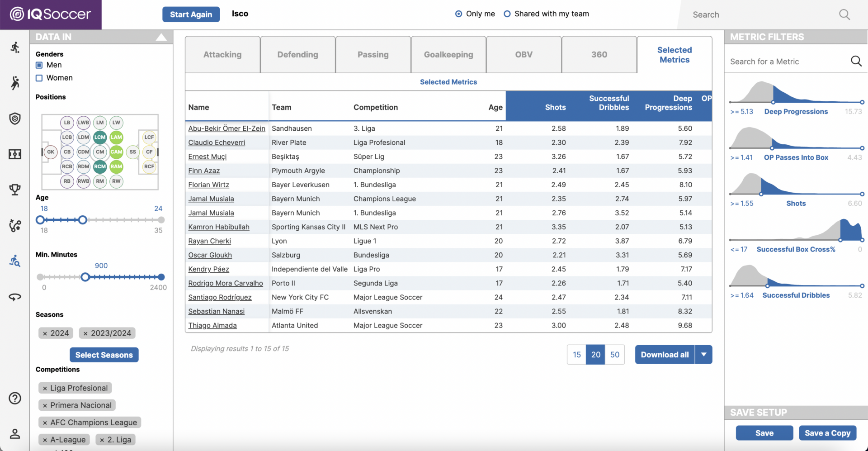Open the pitch field sidebar icon
Viewport: 868px width, 451px height.
(15, 154)
